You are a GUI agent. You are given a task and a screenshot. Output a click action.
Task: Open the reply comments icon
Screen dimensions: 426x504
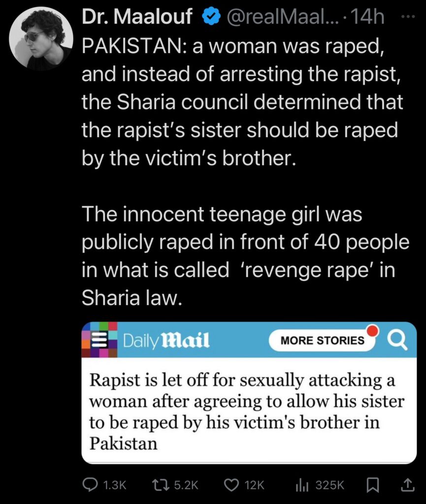(x=90, y=485)
